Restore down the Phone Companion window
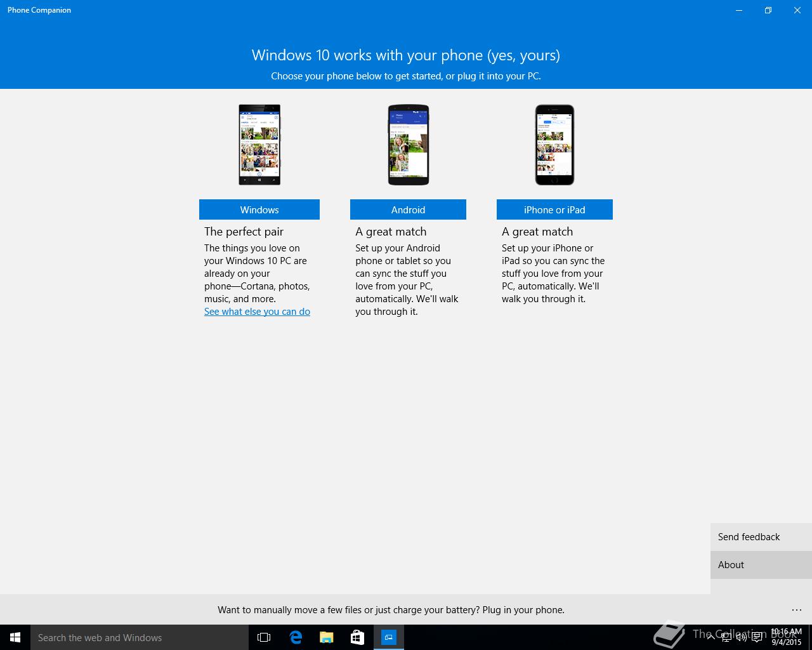The width and height of the screenshot is (812, 650). click(768, 10)
